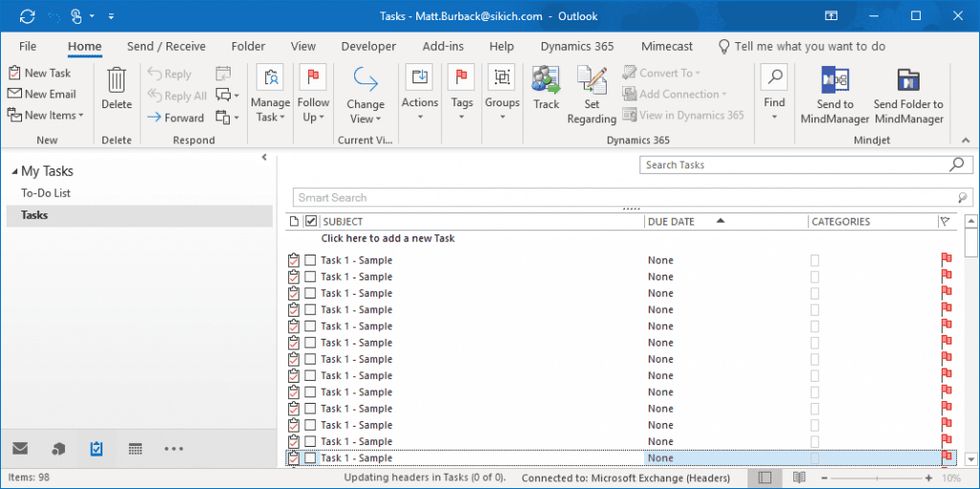980x489 pixels.
Task: Open Calendar view in bottom navigation
Action: point(135,449)
